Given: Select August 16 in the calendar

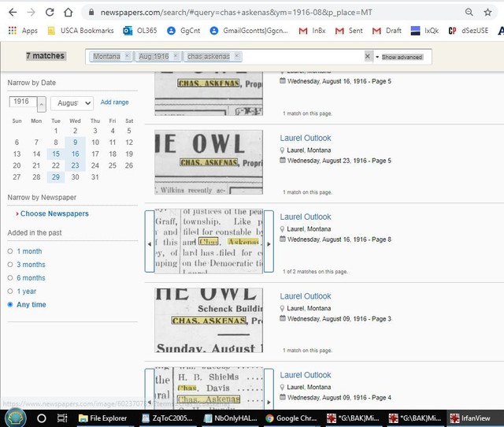Looking at the screenshot, I should coord(76,154).
